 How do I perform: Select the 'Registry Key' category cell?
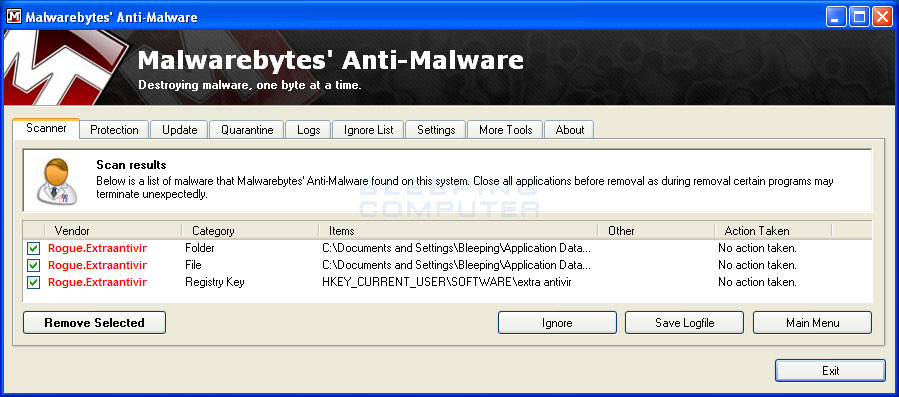[x=214, y=282]
